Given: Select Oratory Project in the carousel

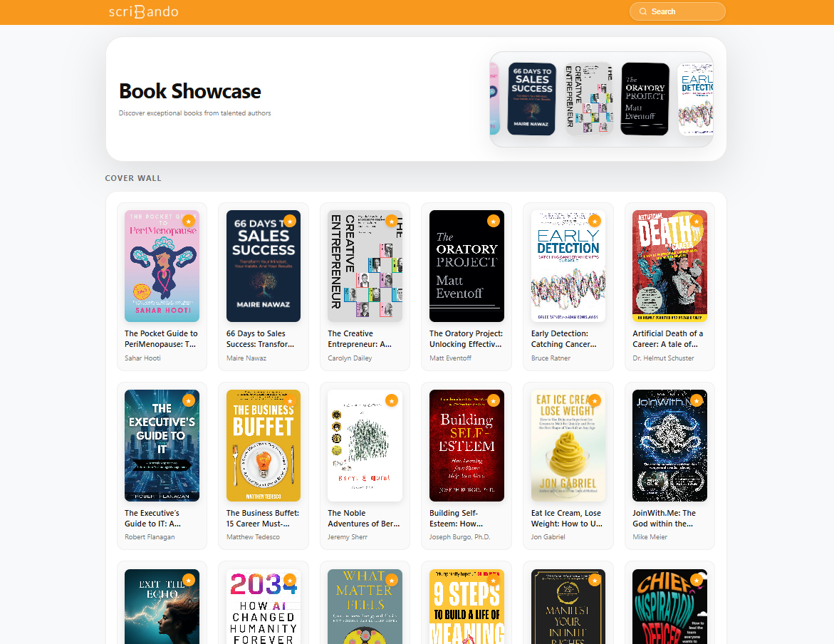Looking at the screenshot, I should click(x=645, y=99).
